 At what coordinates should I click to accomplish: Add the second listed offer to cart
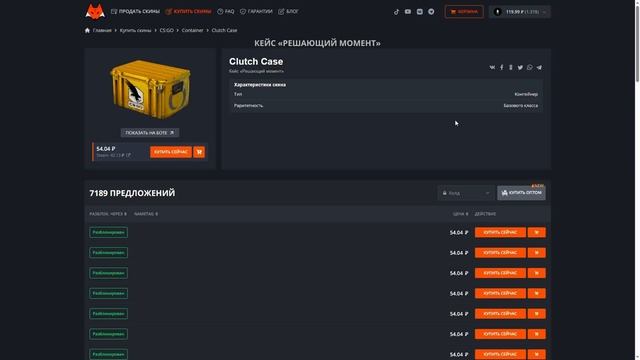(536, 253)
